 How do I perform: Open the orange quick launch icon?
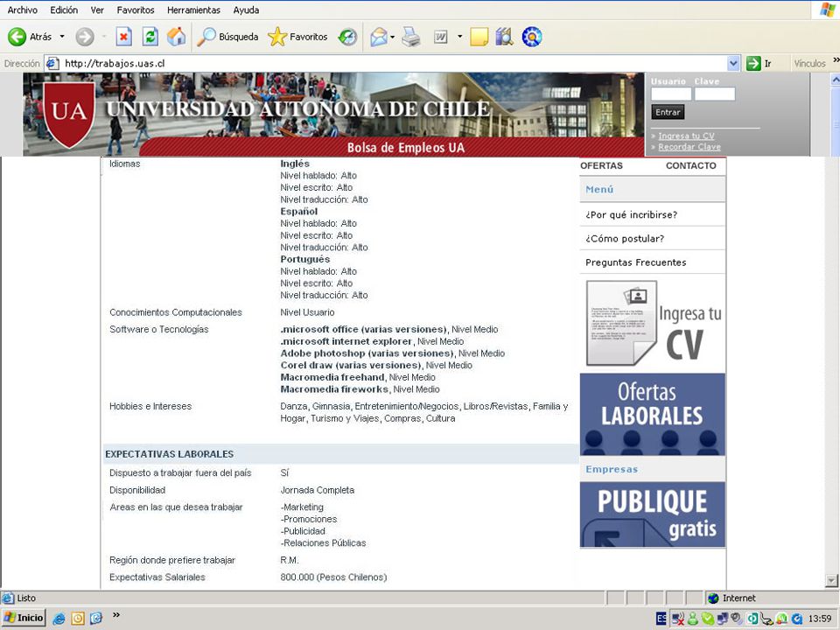(x=78, y=619)
